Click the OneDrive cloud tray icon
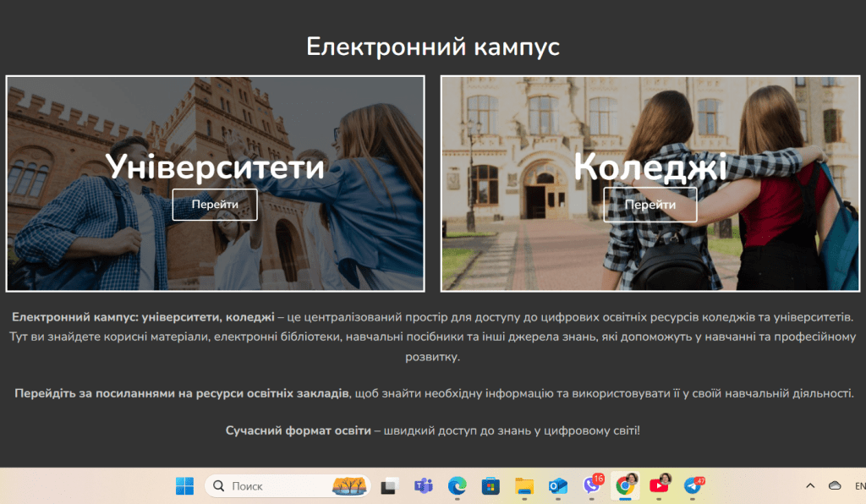Image resolution: width=866 pixels, height=504 pixels. 835,486
